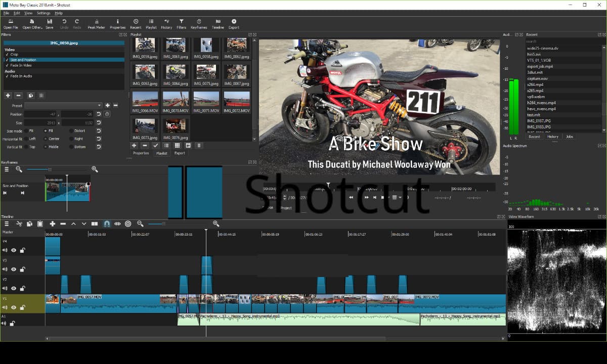Add a filter with the Filters panel plus button
This screenshot has width=607, height=364.
[x=8, y=95]
